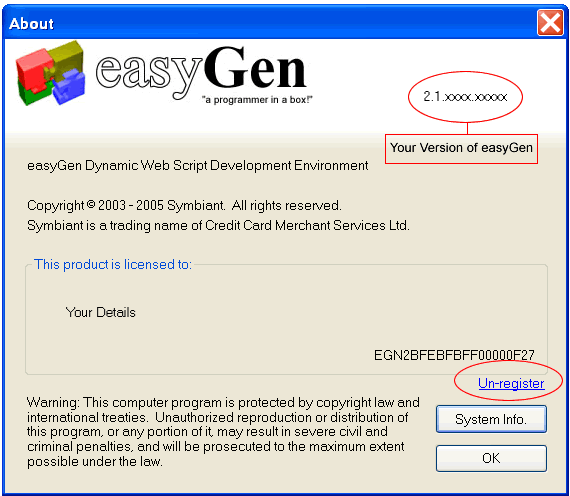Click the easyGen wordmark title
Image resolution: width=570 pixels, height=496 pixels.
point(201,71)
